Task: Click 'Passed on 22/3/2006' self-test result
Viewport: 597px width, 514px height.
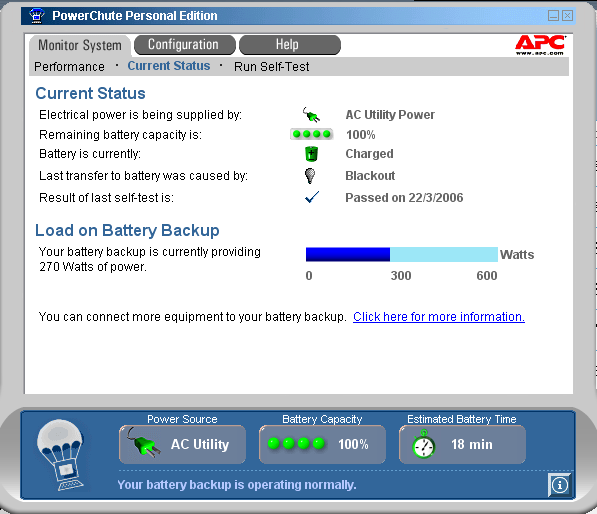Action: point(404,198)
